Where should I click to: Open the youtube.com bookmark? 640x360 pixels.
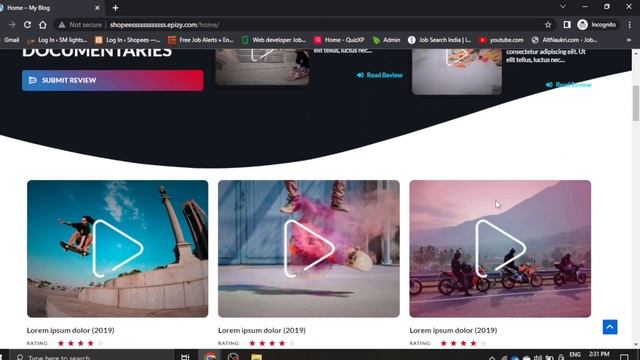(501, 40)
